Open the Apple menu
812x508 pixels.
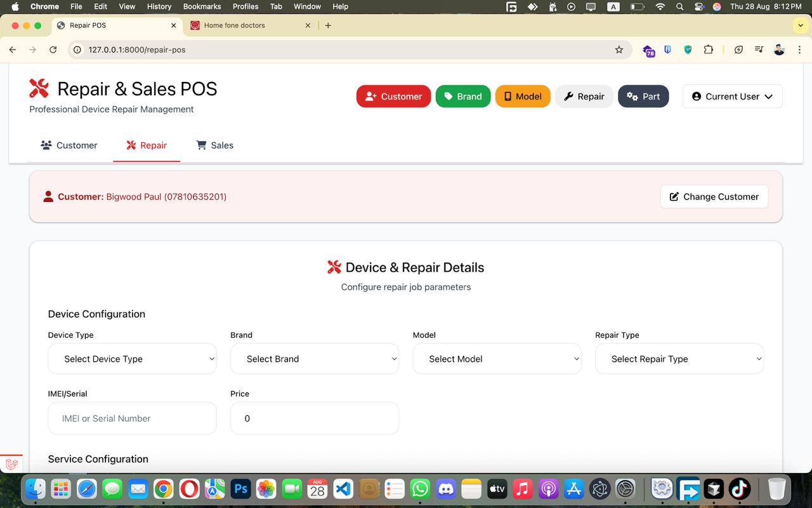point(15,6)
